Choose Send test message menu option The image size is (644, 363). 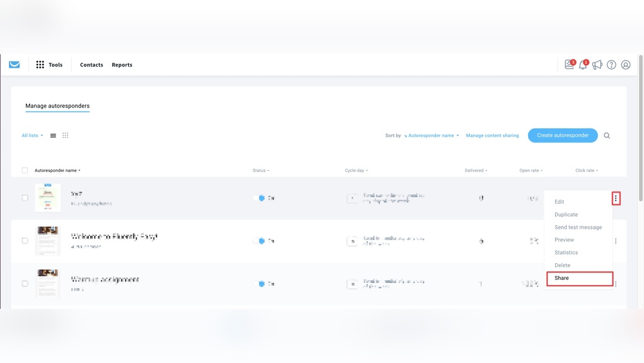tap(578, 227)
